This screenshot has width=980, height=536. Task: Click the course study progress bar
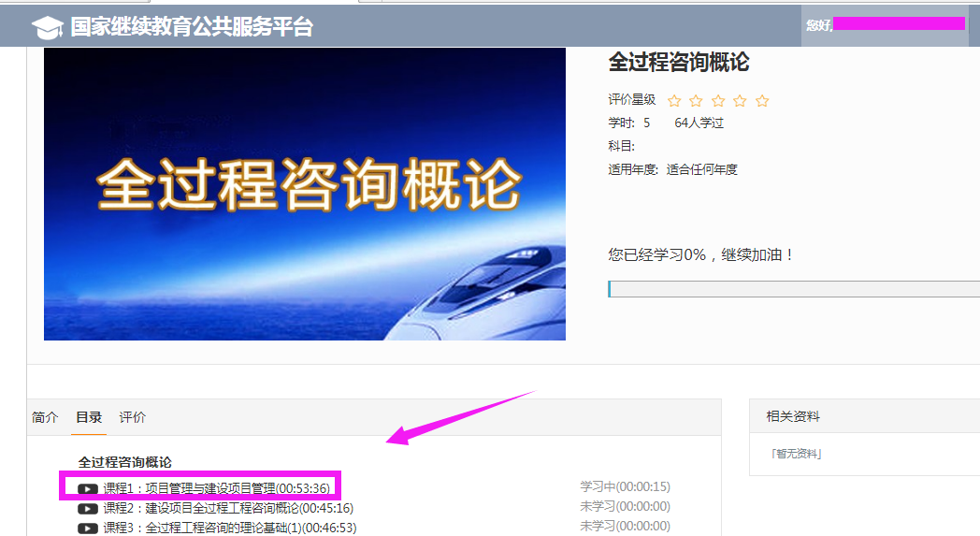click(794, 288)
